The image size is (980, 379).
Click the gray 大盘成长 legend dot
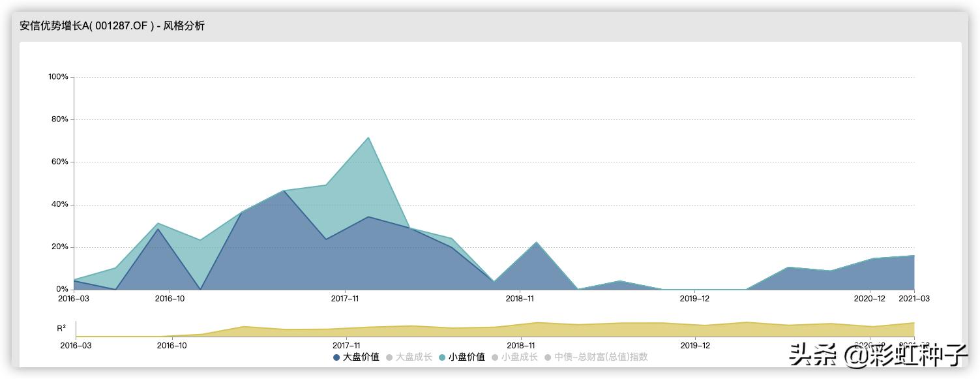(x=389, y=357)
